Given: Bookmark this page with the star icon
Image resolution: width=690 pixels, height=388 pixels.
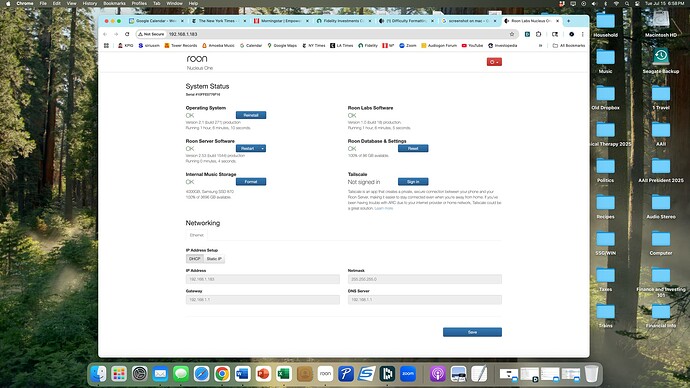Looking at the screenshot, I should (512, 34).
